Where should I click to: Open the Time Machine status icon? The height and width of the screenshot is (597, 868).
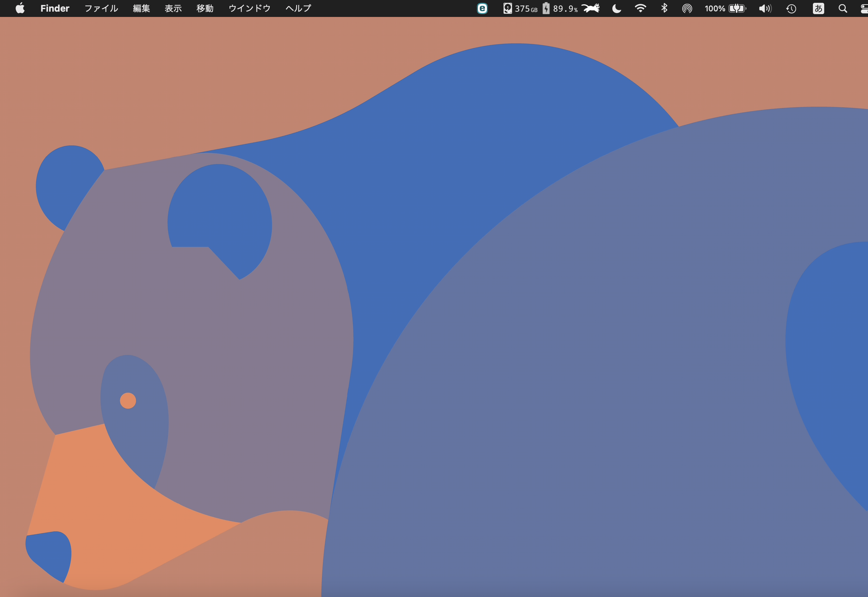point(791,8)
